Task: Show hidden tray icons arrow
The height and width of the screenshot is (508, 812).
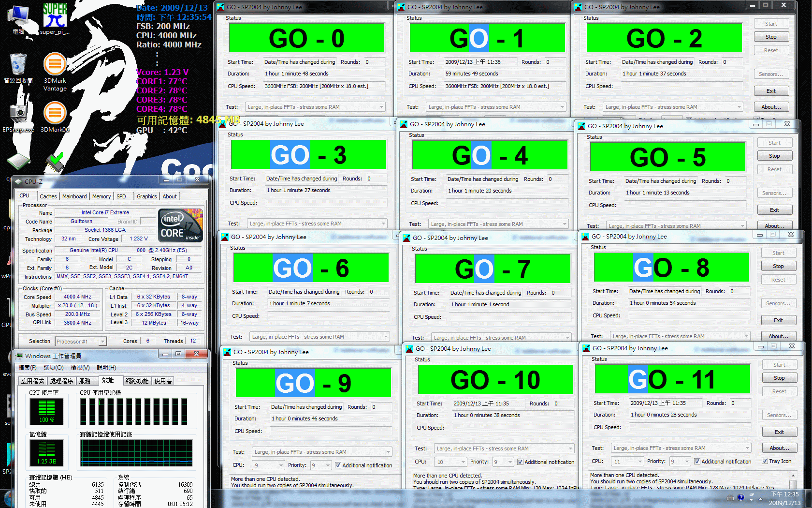Action: pos(760,498)
